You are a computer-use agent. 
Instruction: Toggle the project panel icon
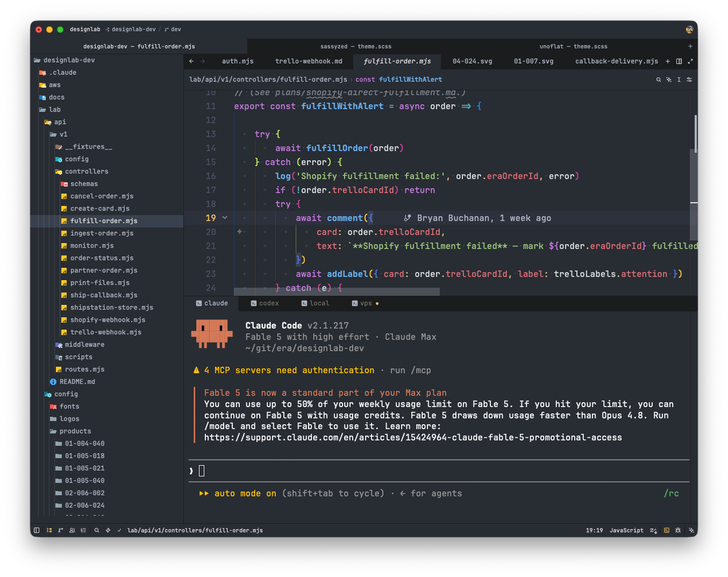click(49, 530)
